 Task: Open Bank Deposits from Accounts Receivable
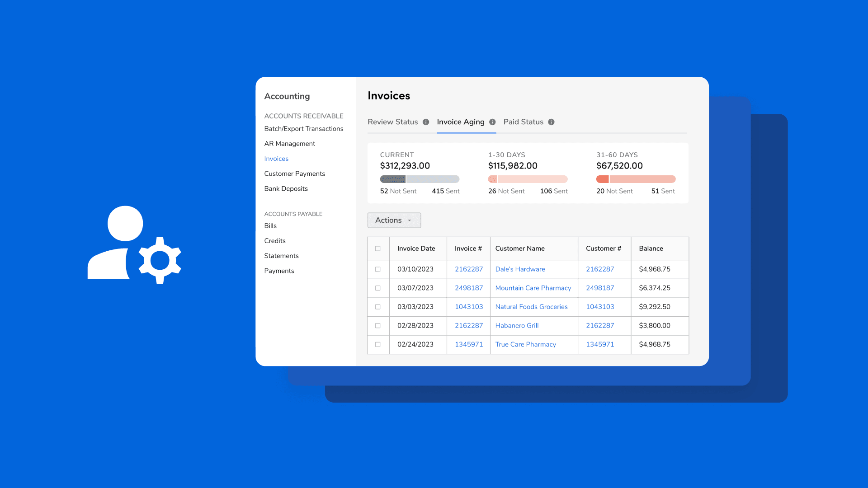tap(286, 188)
